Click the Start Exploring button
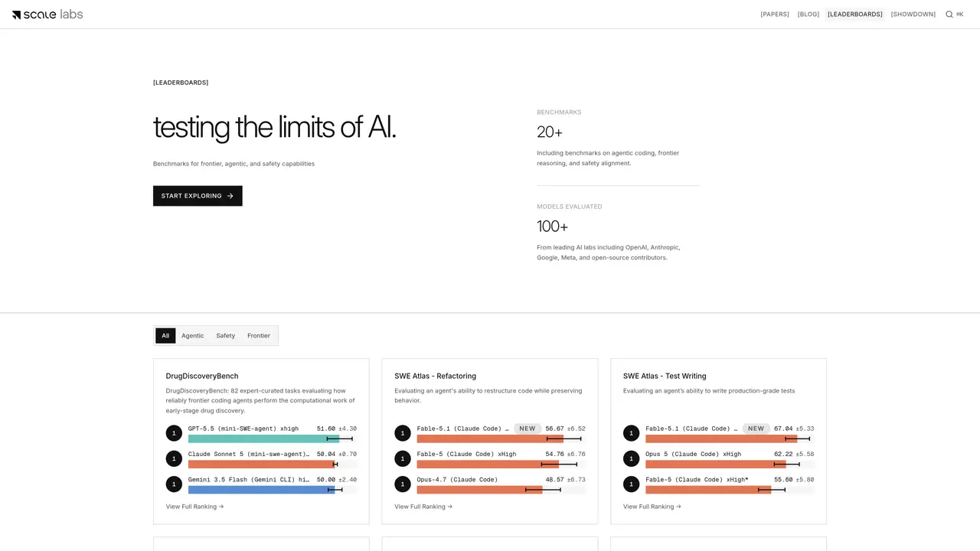Image resolution: width=980 pixels, height=551 pixels. point(198,196)
